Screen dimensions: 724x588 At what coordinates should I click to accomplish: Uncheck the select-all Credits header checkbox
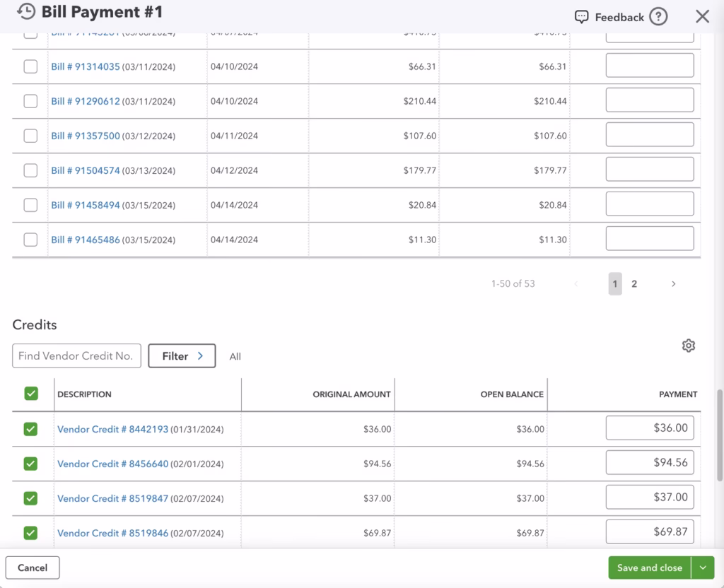pyautogui.click(x=31, y=394)
